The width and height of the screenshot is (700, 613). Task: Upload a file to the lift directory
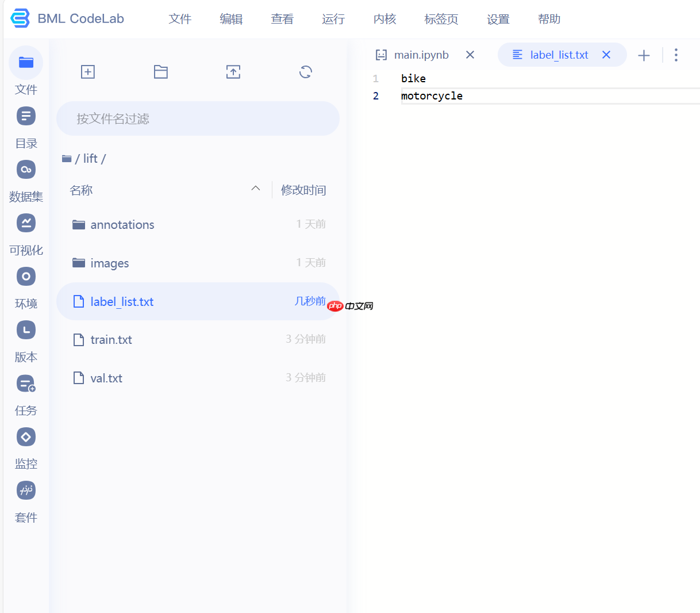point(233,72)
